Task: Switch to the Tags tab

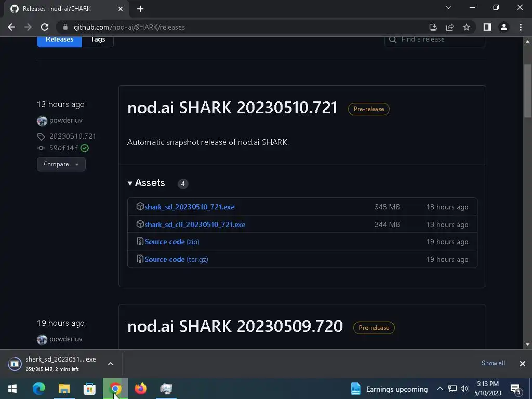Action: click(98, 39)
